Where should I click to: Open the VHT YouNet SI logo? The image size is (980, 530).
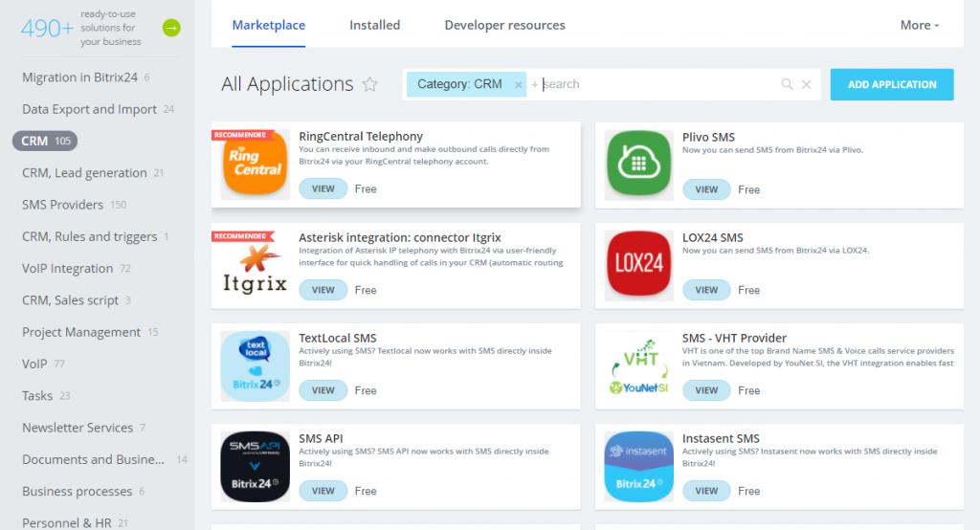(638, 365)
